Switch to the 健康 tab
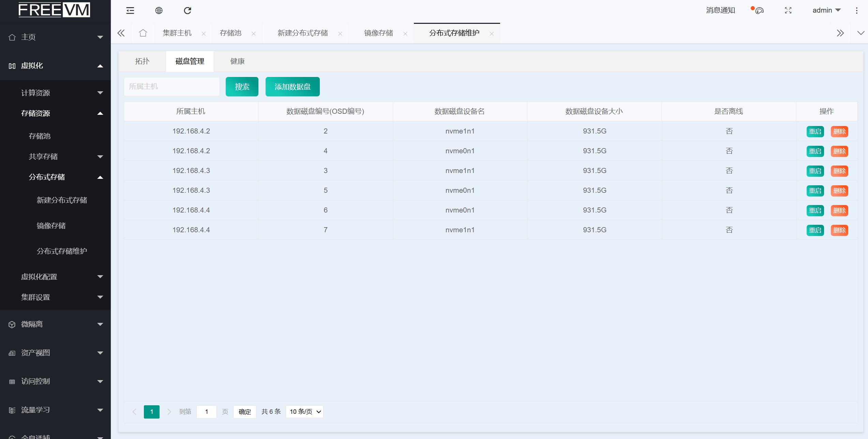The height and width of the screenshot is (439, 868). (x=237, y=61)
